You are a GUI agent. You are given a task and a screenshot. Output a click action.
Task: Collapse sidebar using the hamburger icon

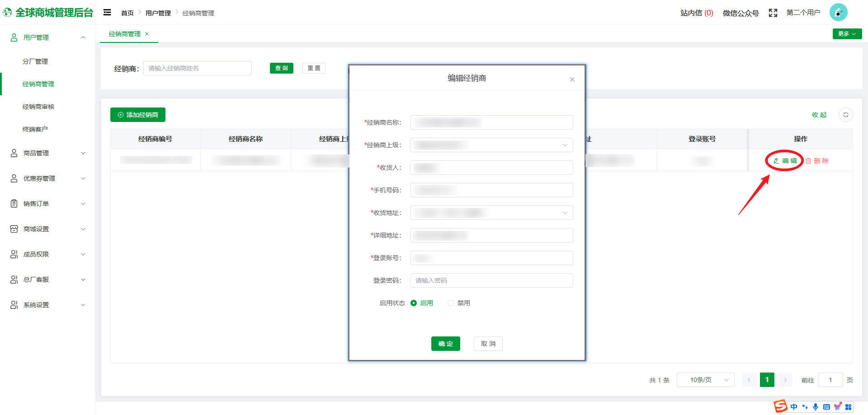point(107,12)
